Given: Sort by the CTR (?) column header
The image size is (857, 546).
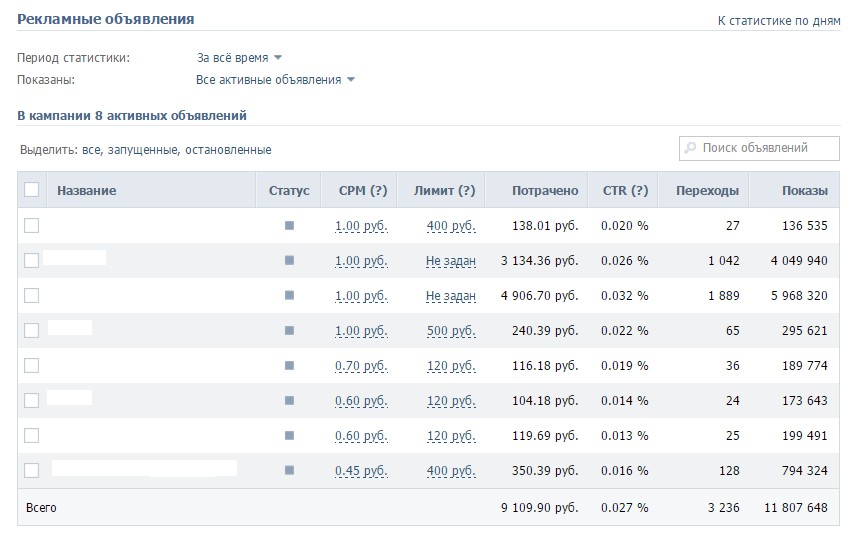Looking at the screenshot, I should (x=625, y=191).
